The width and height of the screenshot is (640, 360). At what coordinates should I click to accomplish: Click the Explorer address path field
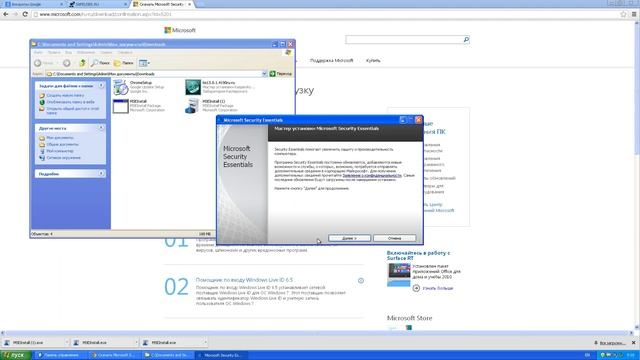point(155,74)
